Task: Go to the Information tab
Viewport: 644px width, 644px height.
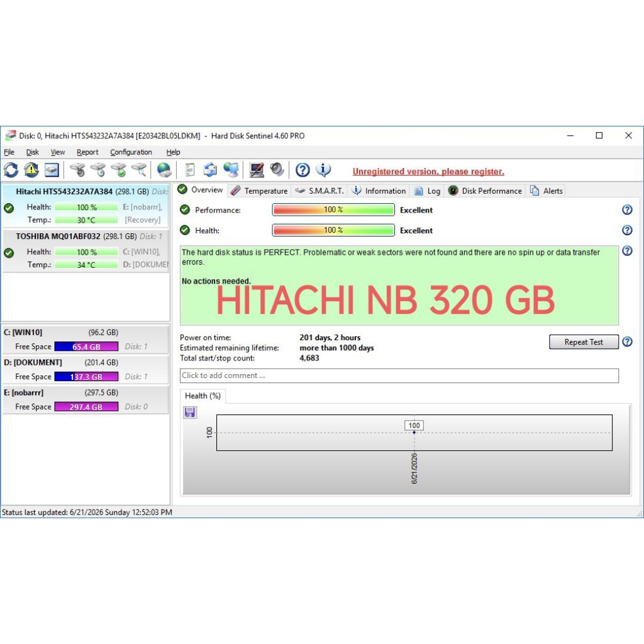Action: tap(379, 191)
